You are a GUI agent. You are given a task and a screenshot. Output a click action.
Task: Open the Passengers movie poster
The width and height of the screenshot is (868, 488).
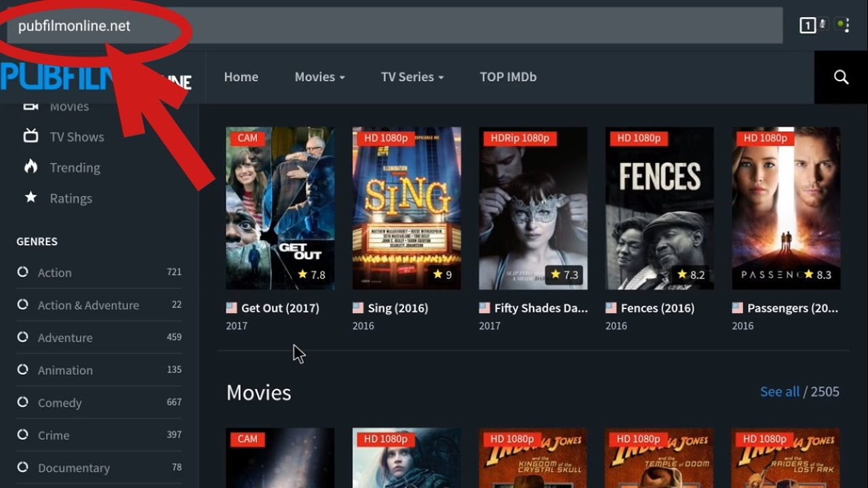tap(786, 208)
